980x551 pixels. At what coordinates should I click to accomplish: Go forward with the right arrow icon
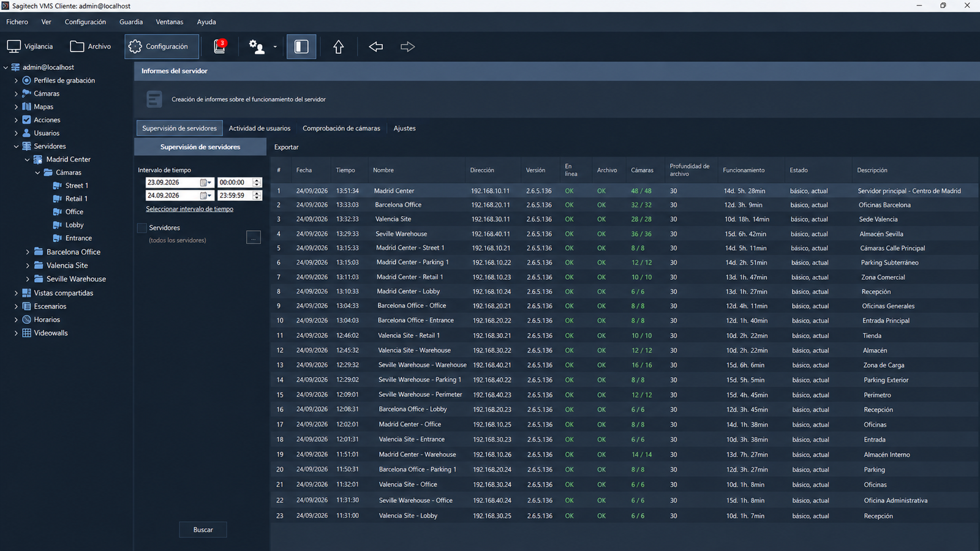coord(408,47)
